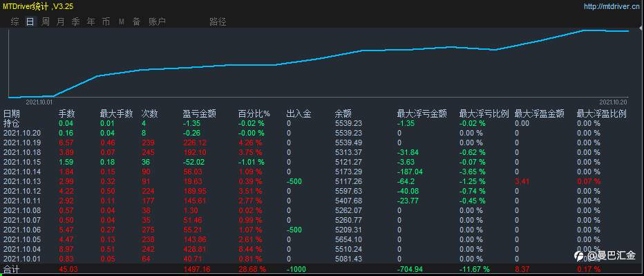Click the 次数 column header
The width and height of the screenshot is (644, 276).
pos(149,114)
